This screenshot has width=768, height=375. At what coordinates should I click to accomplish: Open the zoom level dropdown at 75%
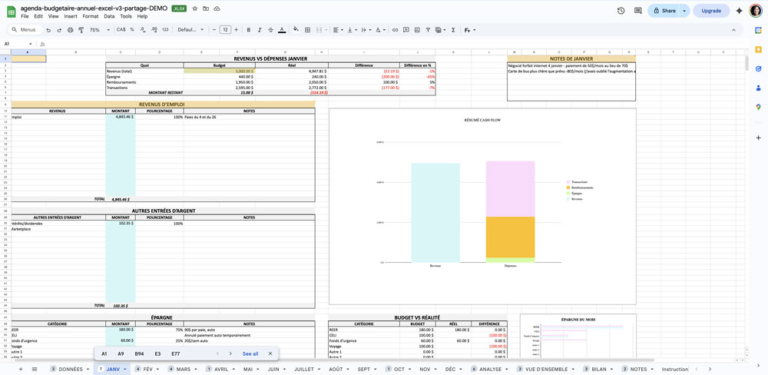click(x=101, y=30)
